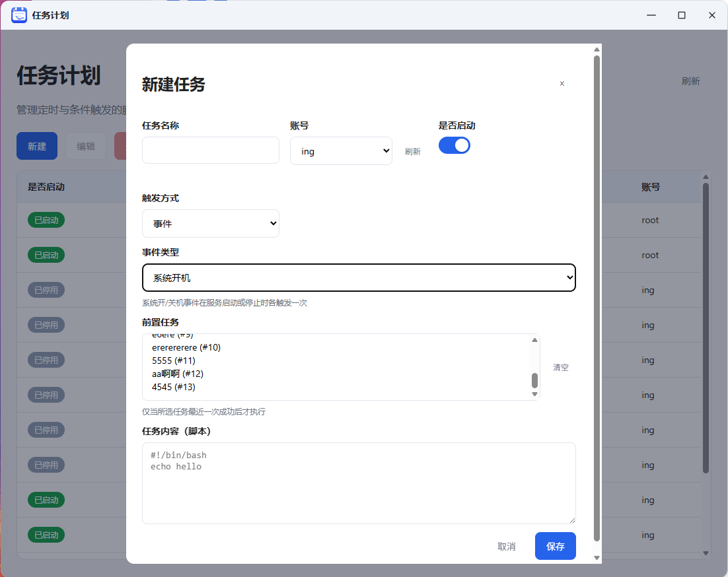Viewport: 728px width, 577px height.
Task: Click inside the 任务内容（脚本）text area
Action: point(359,482)
